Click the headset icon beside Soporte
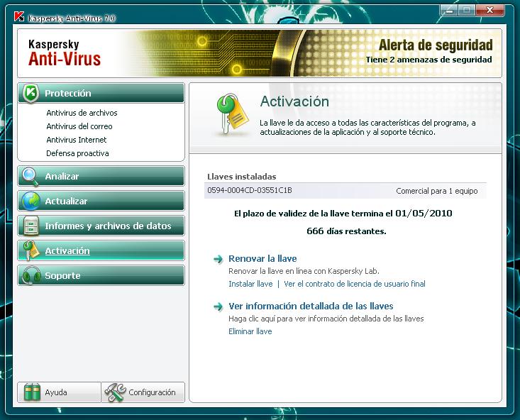520x420 pixels. 31,276
